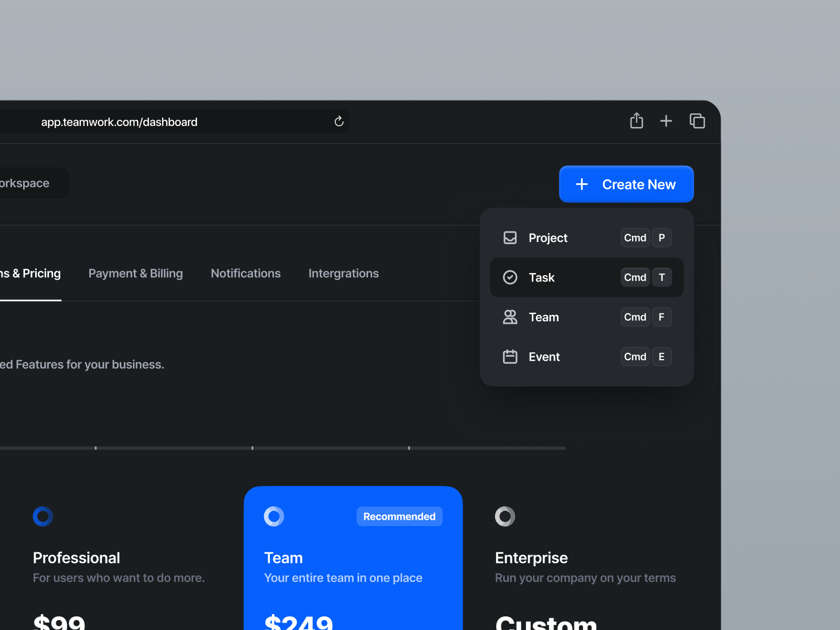Image resolution: width=840 pixels, height=630 pixels.
Task: Click the Create New button
Action: 626,184
